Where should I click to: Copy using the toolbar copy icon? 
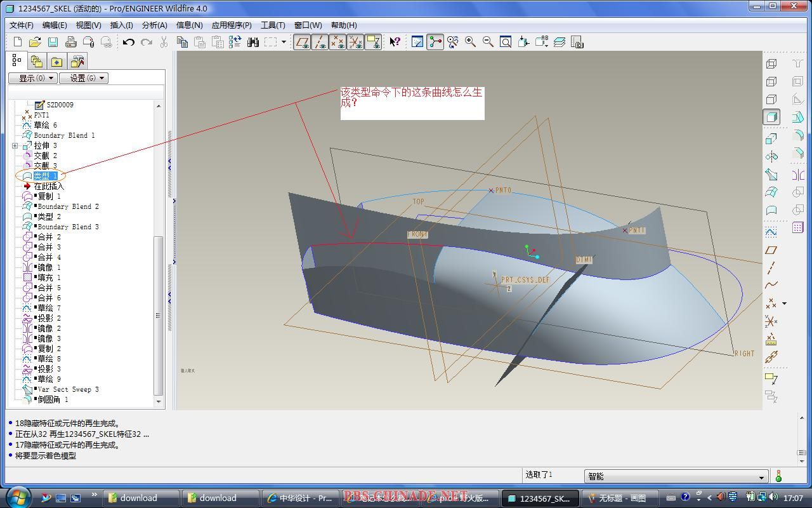[182, 42]
